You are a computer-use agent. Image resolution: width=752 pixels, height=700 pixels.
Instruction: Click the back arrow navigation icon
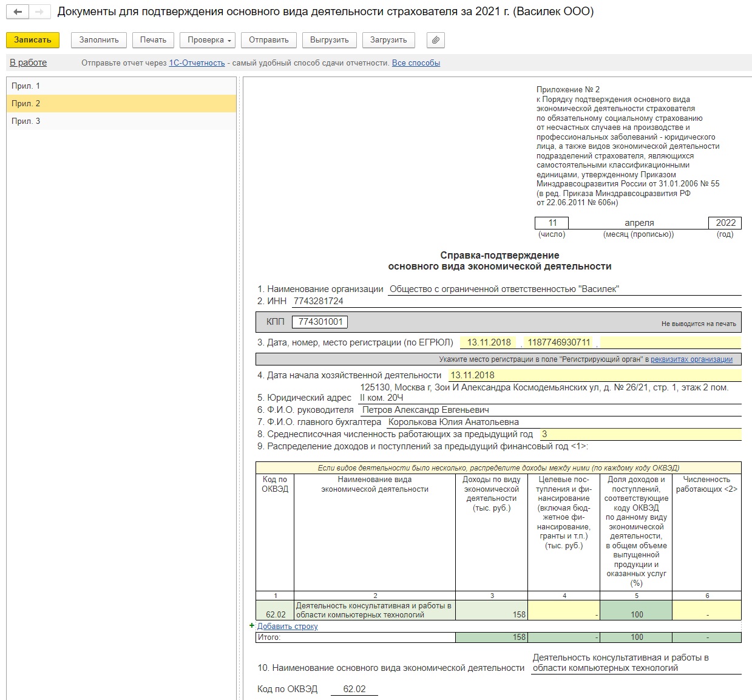[18, 12]
